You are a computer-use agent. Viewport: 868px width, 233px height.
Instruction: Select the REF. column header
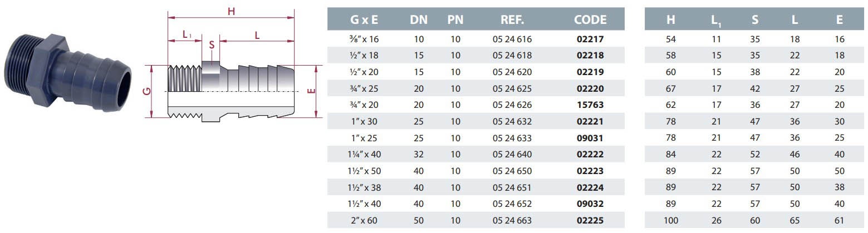click(x=512, y=20)
